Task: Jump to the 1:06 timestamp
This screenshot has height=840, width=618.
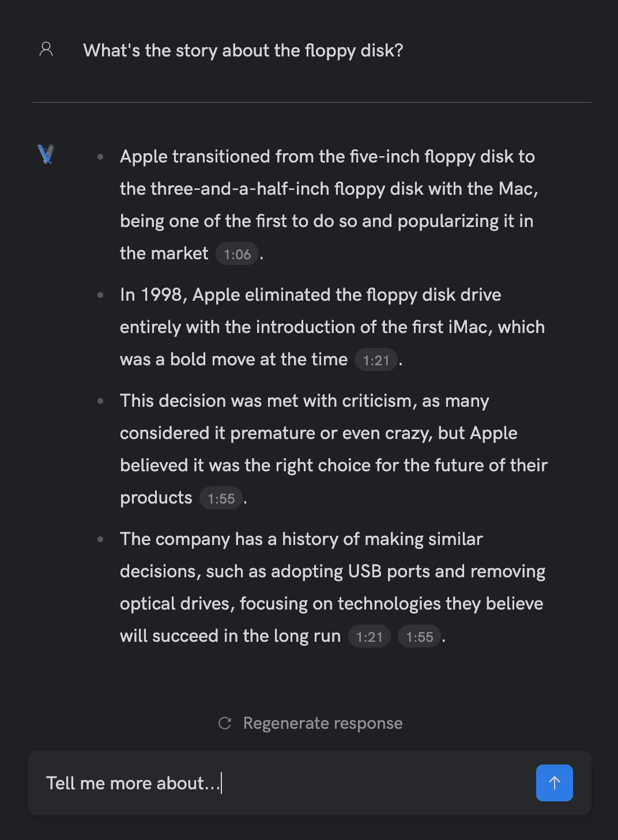Action: point(237,254)
